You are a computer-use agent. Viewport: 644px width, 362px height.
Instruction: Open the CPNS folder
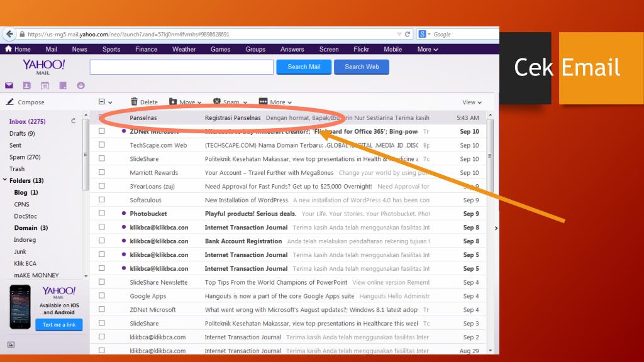[22, 204]
